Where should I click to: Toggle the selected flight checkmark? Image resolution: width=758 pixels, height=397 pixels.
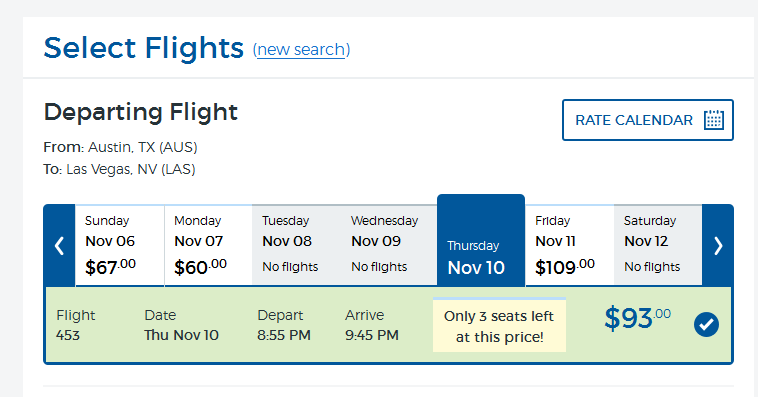706,324
